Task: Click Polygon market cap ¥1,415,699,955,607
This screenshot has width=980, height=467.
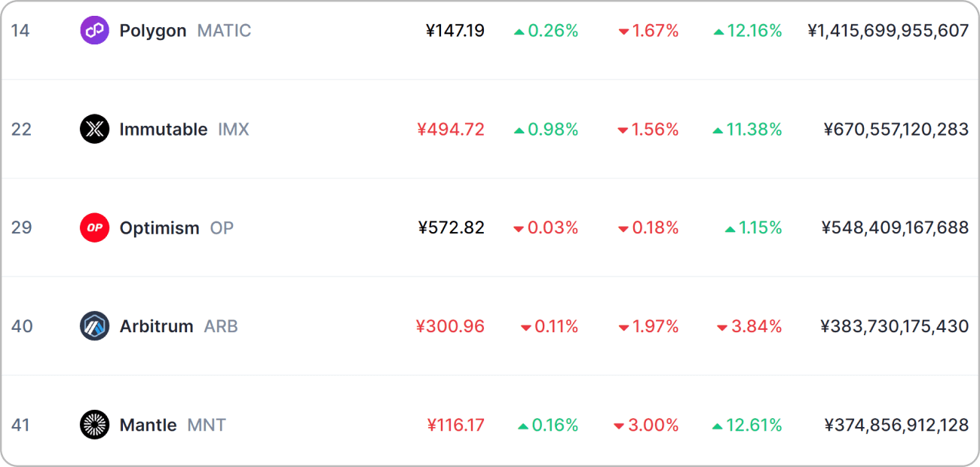Action: pos(888,31)
